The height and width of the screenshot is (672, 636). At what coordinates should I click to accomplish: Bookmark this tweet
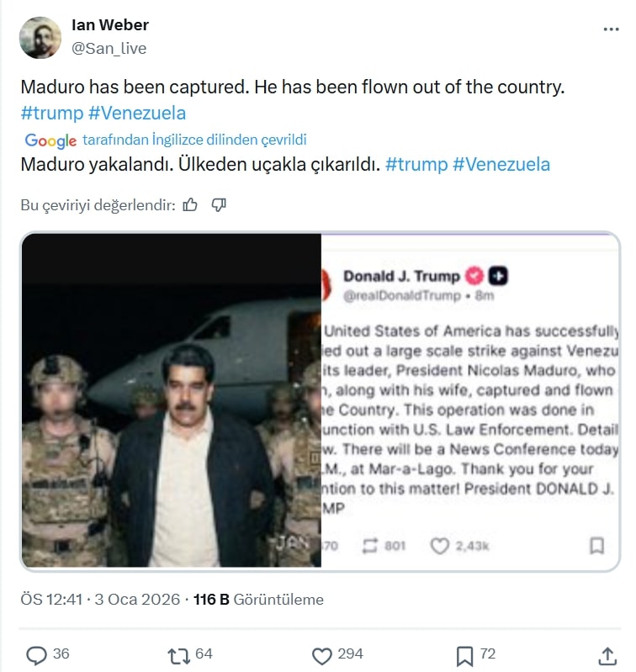tap(464, 654)
